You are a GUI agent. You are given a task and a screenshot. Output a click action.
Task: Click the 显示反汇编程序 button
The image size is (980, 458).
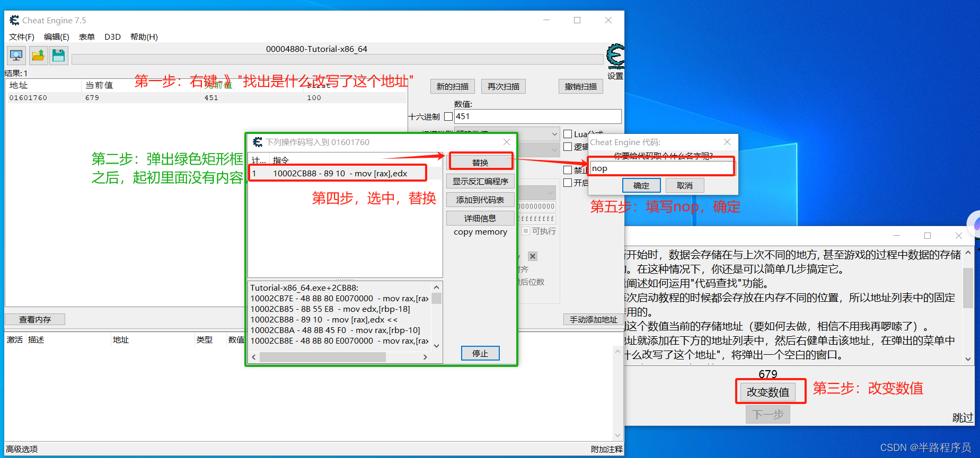tap(481, 181)
